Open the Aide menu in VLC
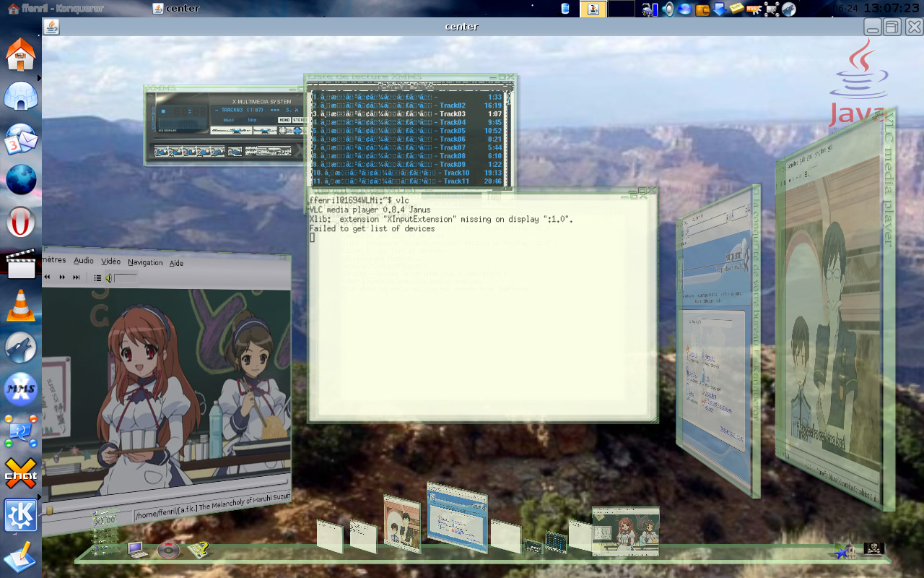Screen dimensions: 924x578 pos(176,263)
